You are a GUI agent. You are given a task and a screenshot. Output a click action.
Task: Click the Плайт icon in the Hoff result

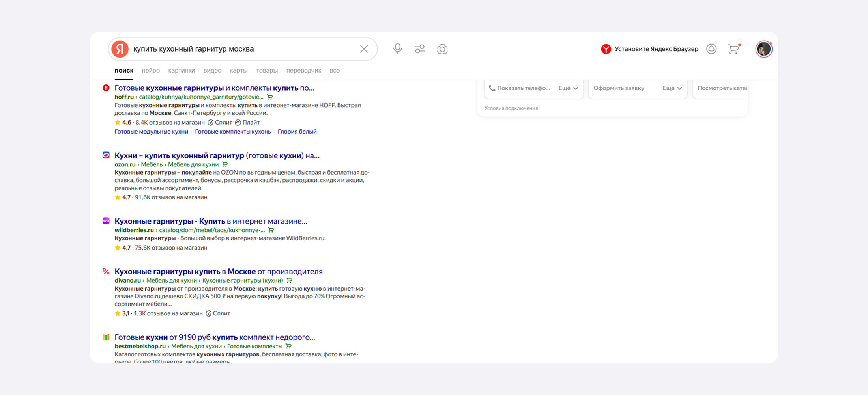point(238,123)
